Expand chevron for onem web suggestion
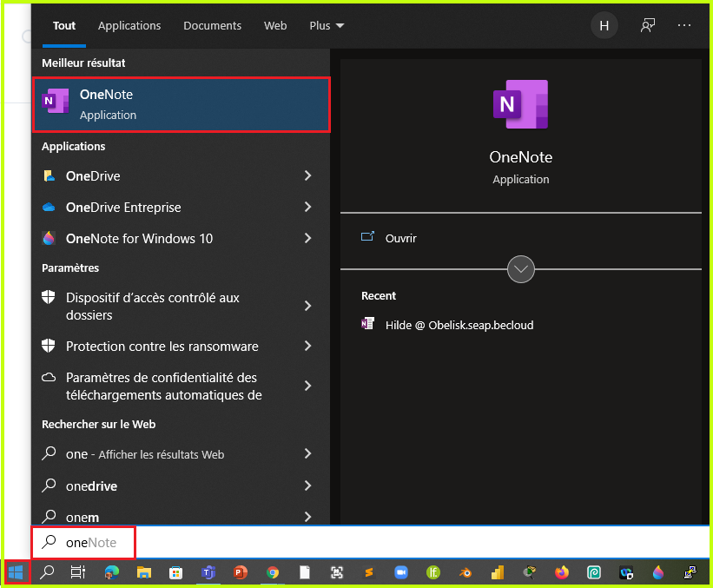This screenshot has width=713, height=588. pos(307,517)
